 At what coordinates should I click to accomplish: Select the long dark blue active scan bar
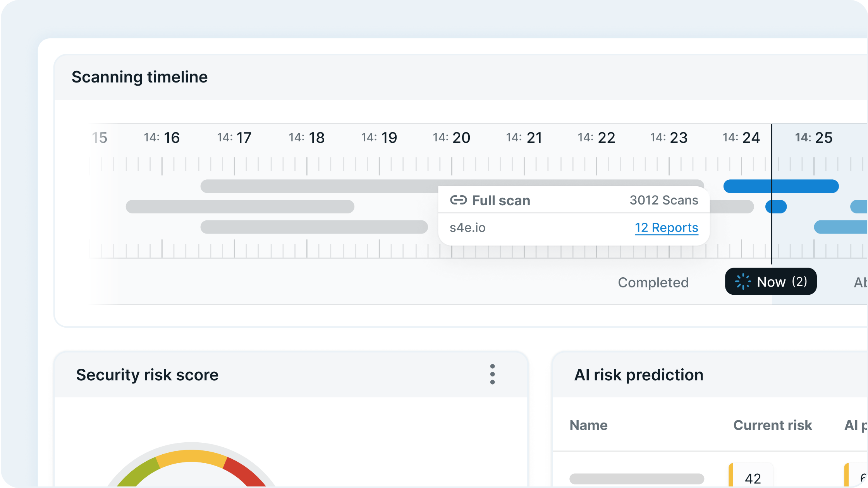(x=781, y=186)
